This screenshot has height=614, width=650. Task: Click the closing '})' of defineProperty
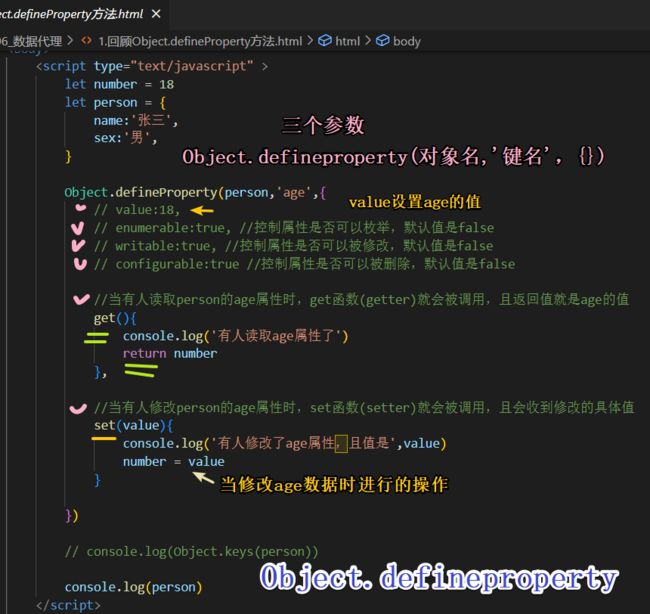[72, 516]
